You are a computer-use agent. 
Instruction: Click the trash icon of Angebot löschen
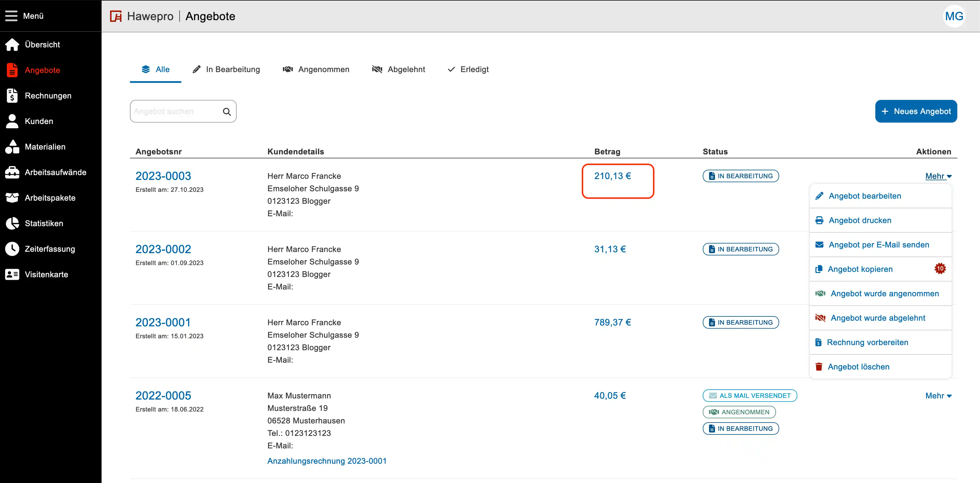(819, 367)
